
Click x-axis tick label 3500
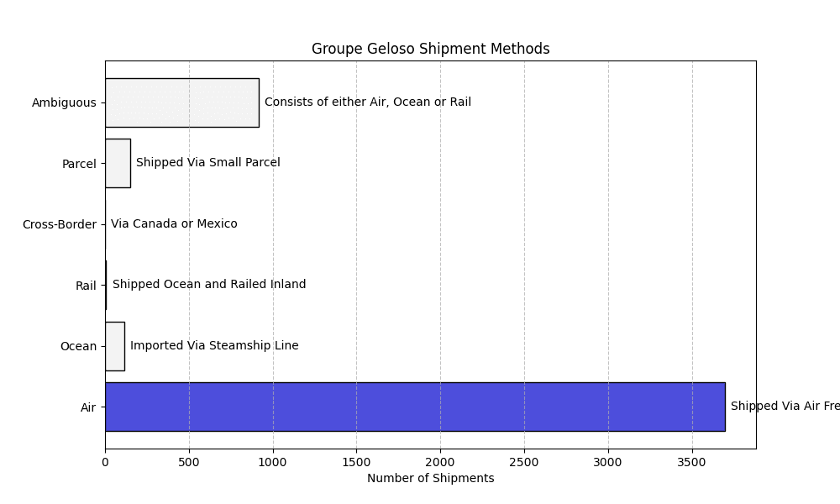pos(692,462)
